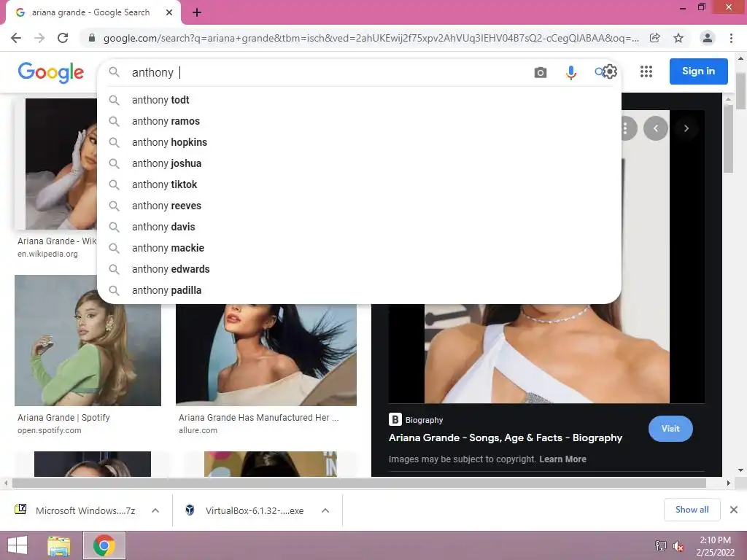Open the Google apps grid

[x=646, y=71]
